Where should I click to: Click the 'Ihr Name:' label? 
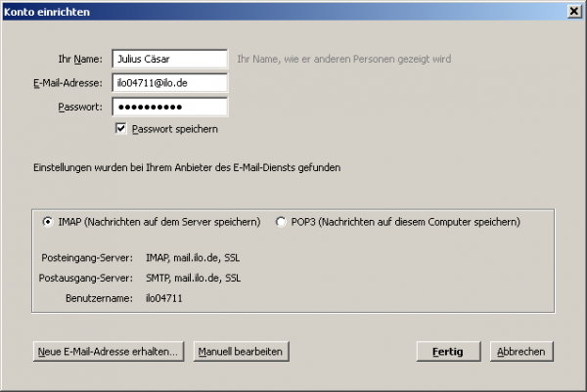coord(80,59)
